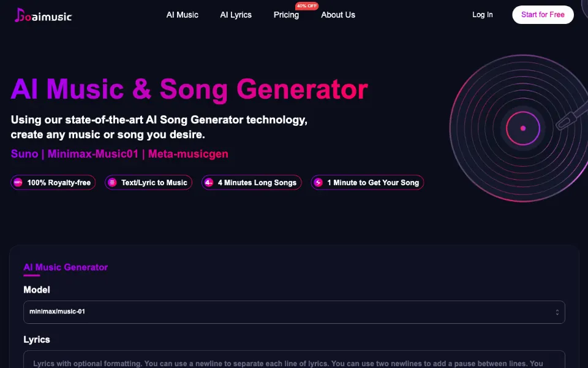
Task: Select the AI Music Generator tab
Action: pyautogui.click(x=66, y=267)
